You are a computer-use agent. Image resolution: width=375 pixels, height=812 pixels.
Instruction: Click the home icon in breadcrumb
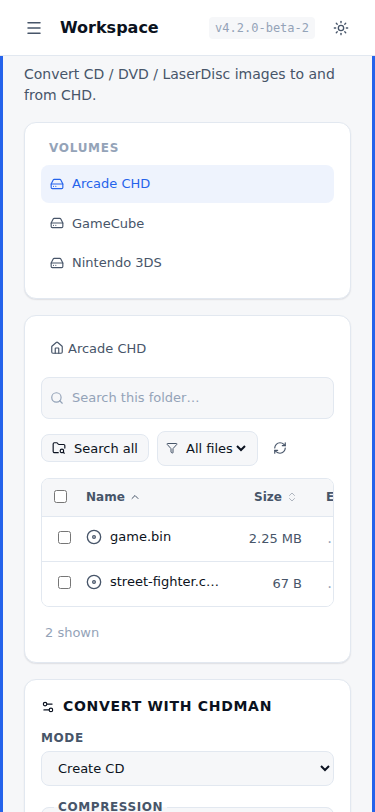click(x=56, y=348)
